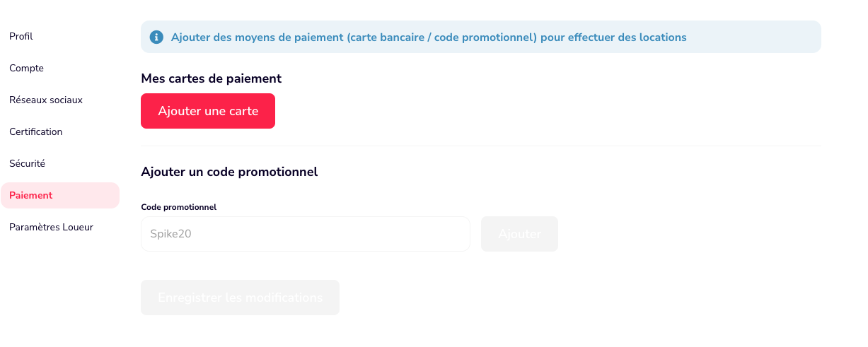This screenshot has height=347, width=868.
Task: Focus the Code promotionnel input field
Action: pyautogui.click(x=306, y=234)
